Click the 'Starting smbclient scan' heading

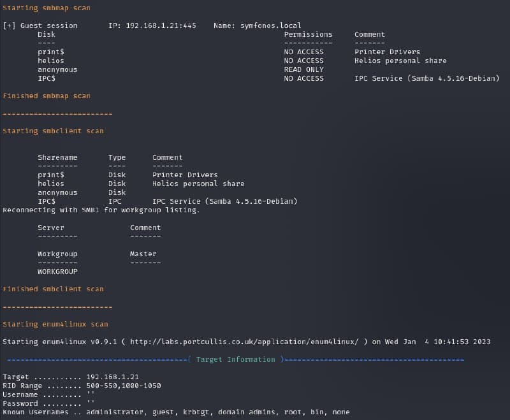(53, 131)
